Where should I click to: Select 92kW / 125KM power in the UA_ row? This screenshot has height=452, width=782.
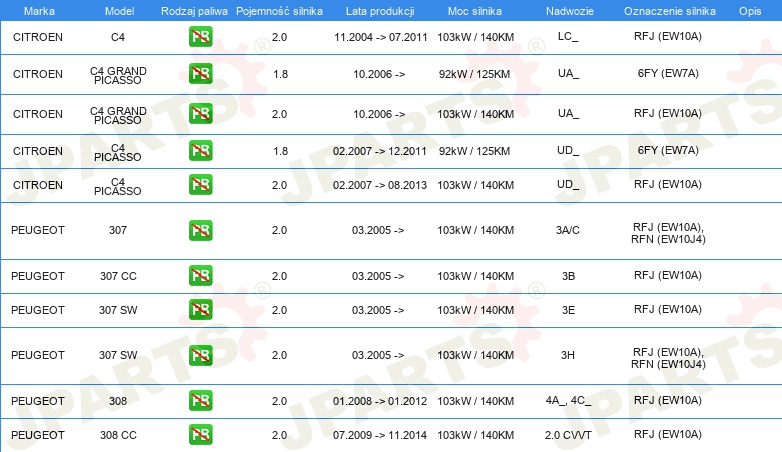coord(474,74)
